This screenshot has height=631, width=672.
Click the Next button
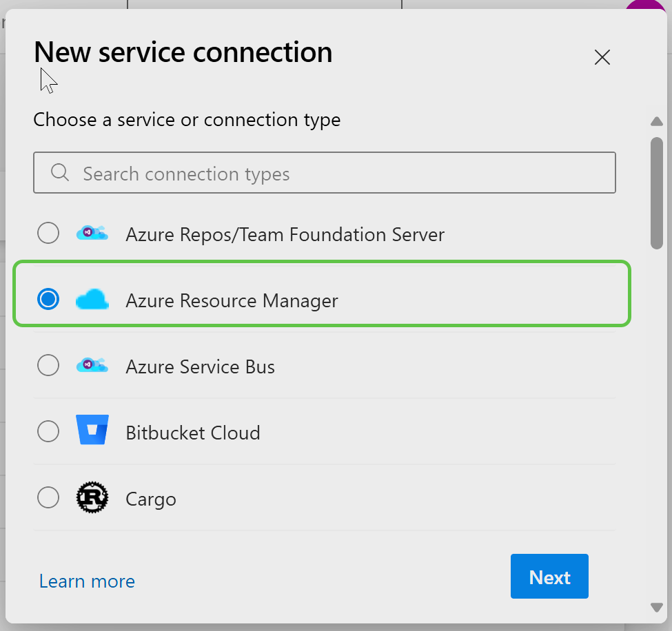pyautogui.click(x=549, y=576)
